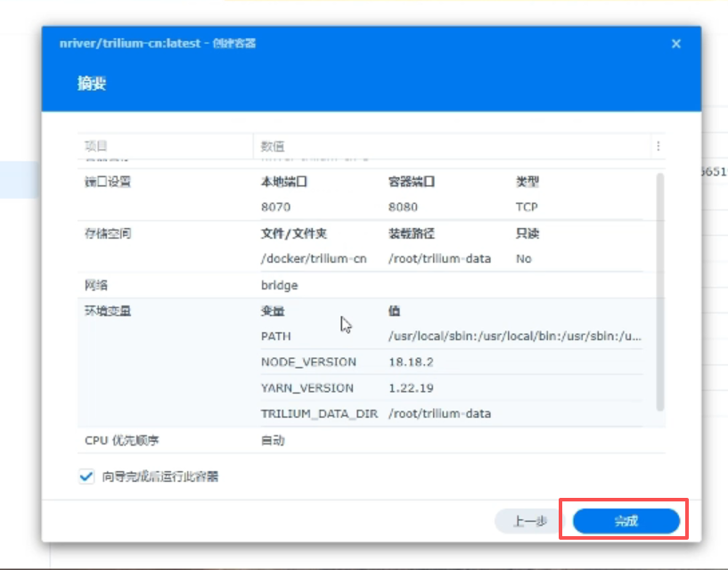Toggle the 向导完成后运行此容器 checkbox
This screenshot has width=728, height=570.
pos(86,476)
